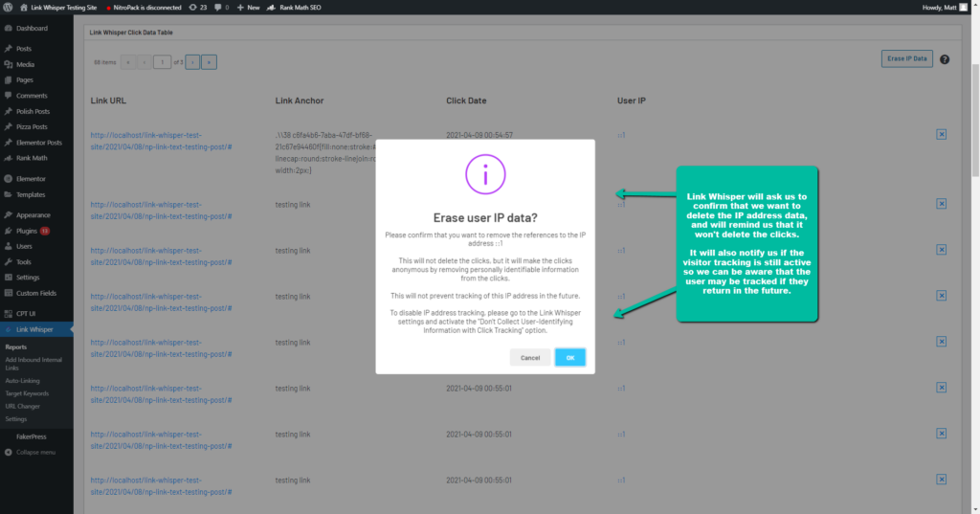Click Collapse menu icon
Screen dimensions: 980x514
click(x=8, y=452)
